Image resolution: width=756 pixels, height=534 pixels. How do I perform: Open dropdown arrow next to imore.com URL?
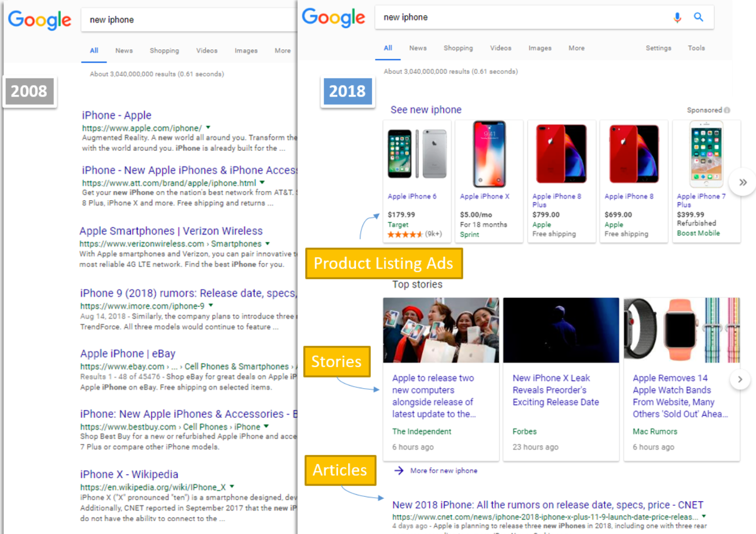211,305
